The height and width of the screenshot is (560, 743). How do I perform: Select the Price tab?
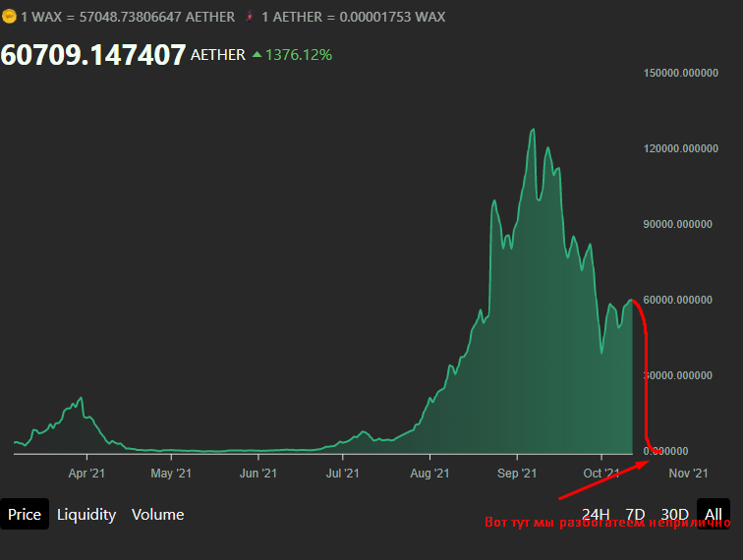(x=25, y=514)
